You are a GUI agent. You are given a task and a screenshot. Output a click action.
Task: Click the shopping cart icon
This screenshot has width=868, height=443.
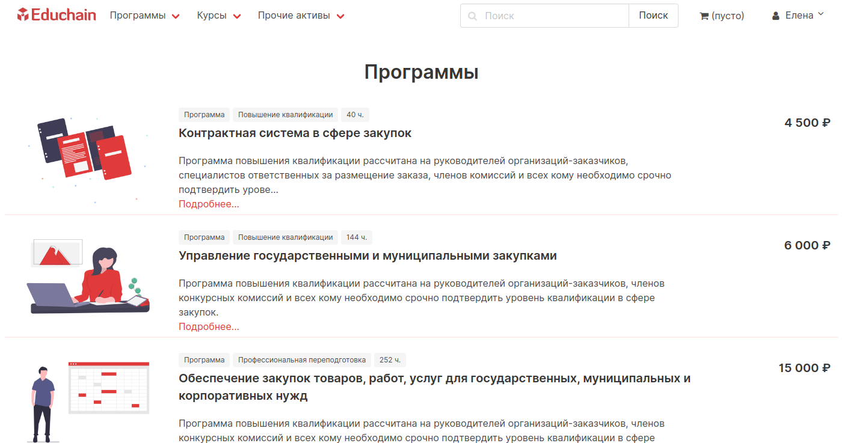click(704, 16)
